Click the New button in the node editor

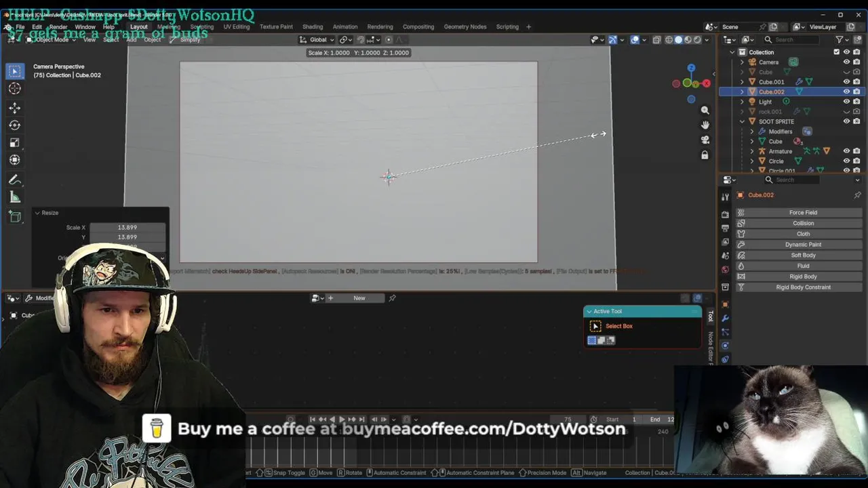tap(359, 298)
